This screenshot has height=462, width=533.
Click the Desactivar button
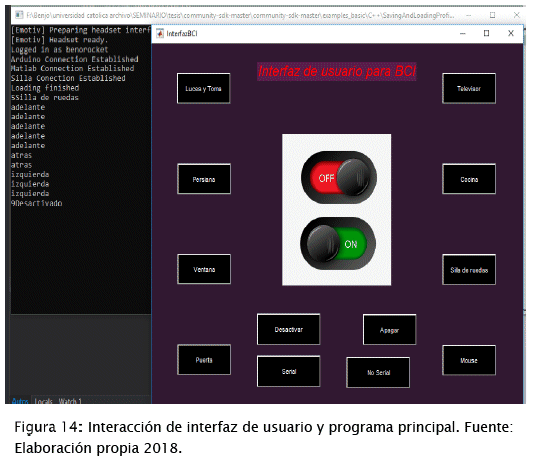pos(288,329)
